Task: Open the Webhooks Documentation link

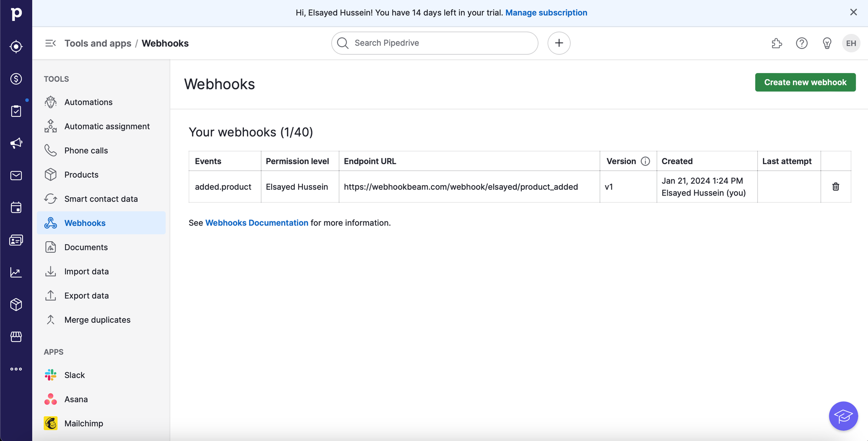Action: [x=256, y=223]
